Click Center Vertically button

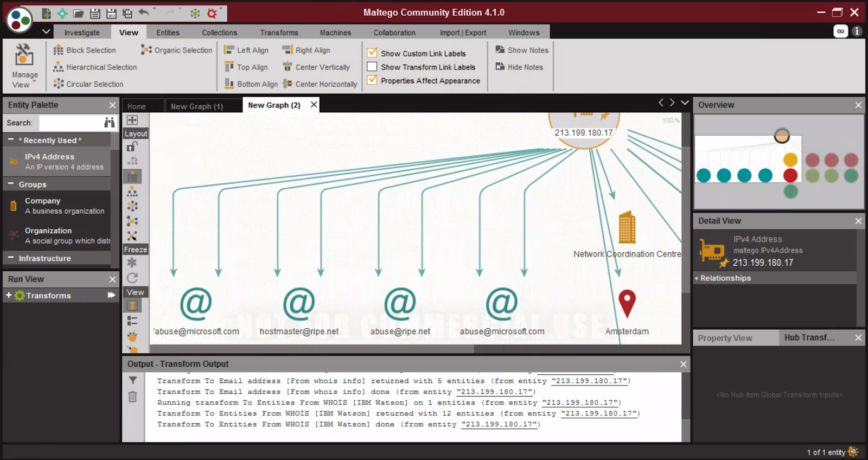point(316,67)
